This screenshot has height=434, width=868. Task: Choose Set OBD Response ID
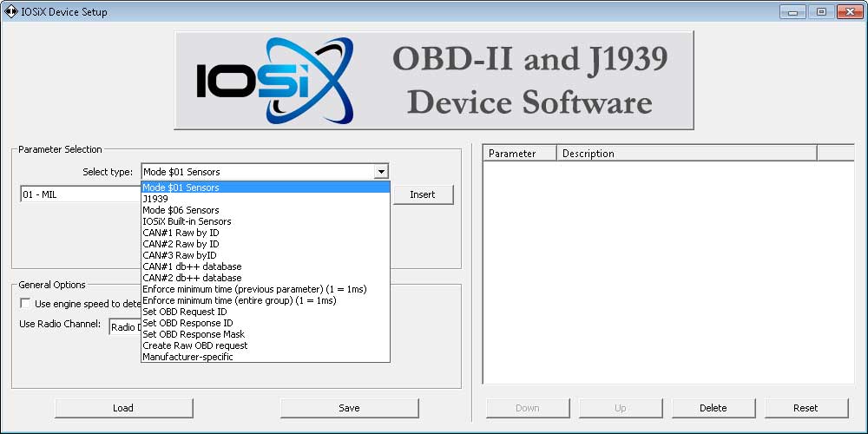pyautogui.click(x=266, y=323)
